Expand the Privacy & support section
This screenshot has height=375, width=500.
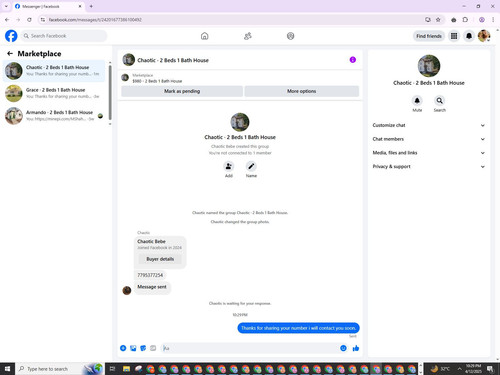tap(428, 166)
